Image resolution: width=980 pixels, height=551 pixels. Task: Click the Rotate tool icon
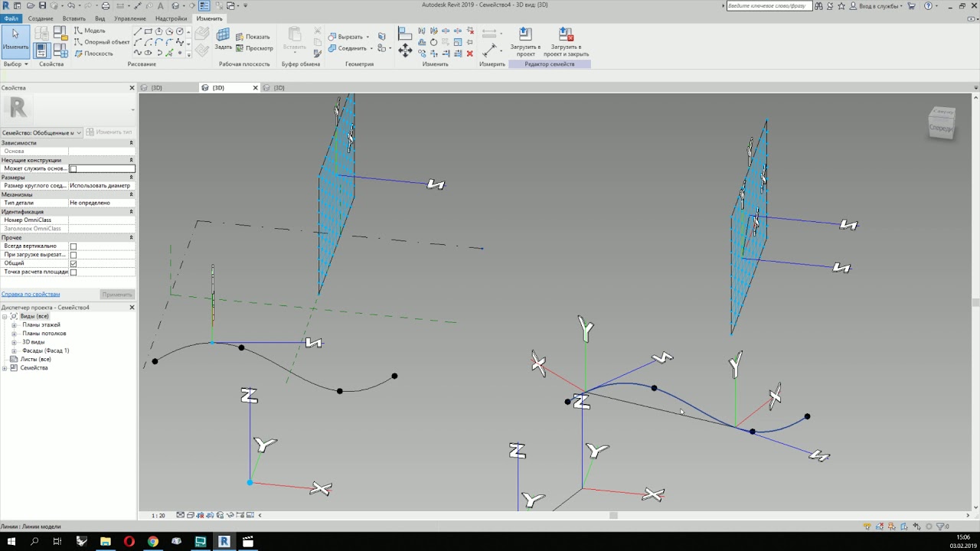[x=433, y=42]
